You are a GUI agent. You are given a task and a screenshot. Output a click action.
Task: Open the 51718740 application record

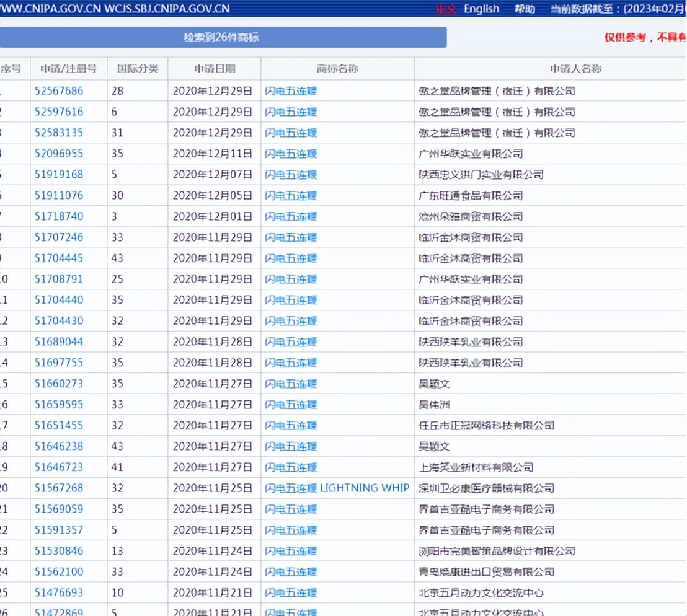[59, 216]
